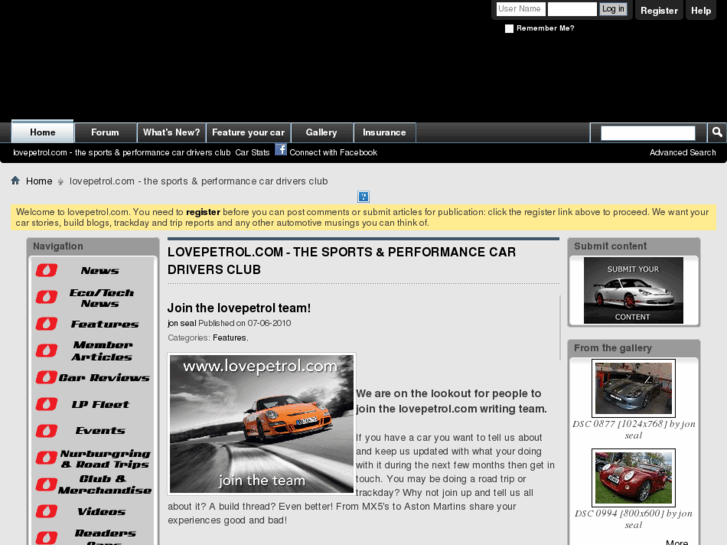Open the News navigation link
This screenshot has height=545, width=727.
[x=100, y=270]
